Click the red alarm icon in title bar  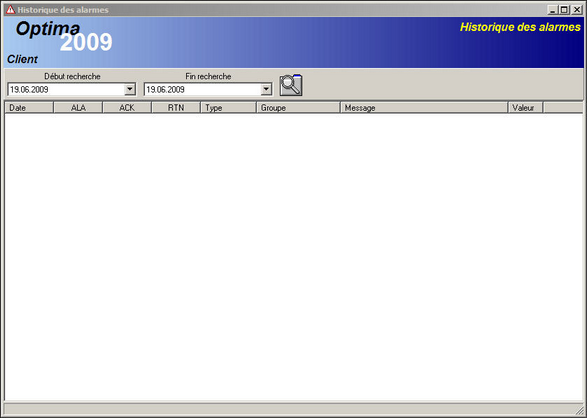10,10
